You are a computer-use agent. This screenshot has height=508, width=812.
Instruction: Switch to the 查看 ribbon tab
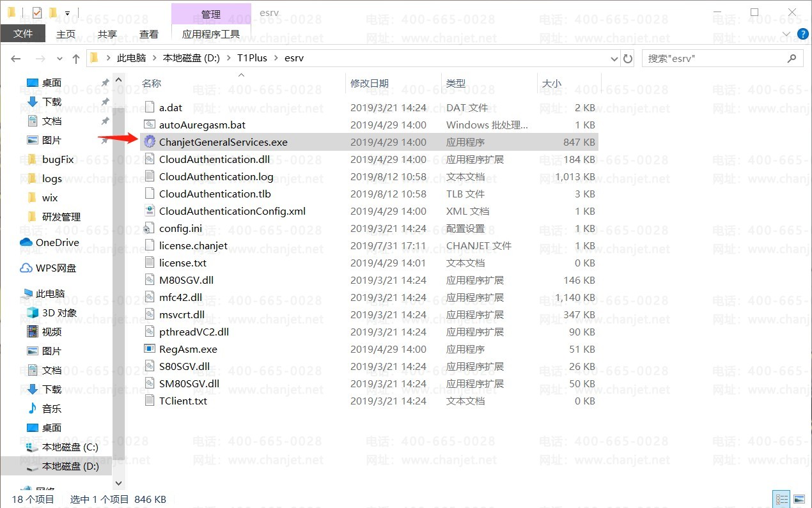(149, 34)
